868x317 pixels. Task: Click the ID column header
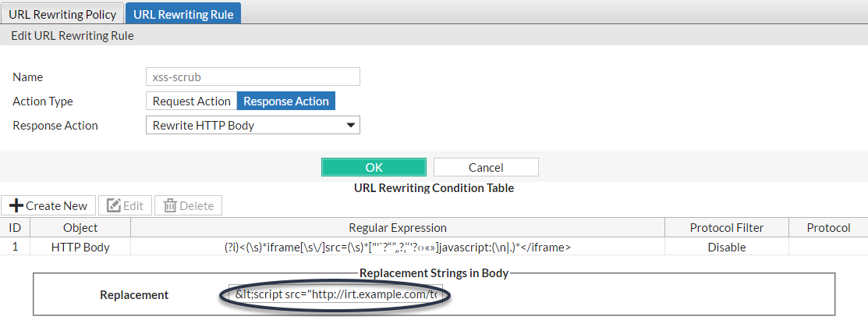coord(14,228)
